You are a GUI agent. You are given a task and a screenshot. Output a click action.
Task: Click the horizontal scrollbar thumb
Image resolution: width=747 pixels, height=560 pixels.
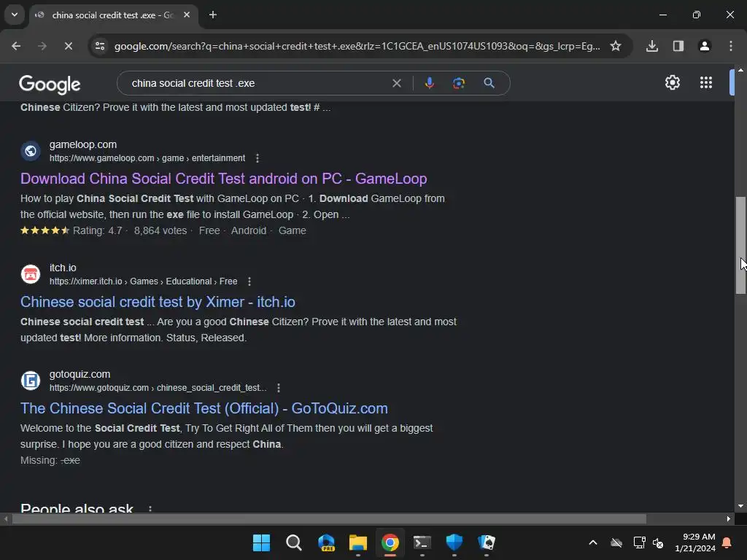[329, 519]
